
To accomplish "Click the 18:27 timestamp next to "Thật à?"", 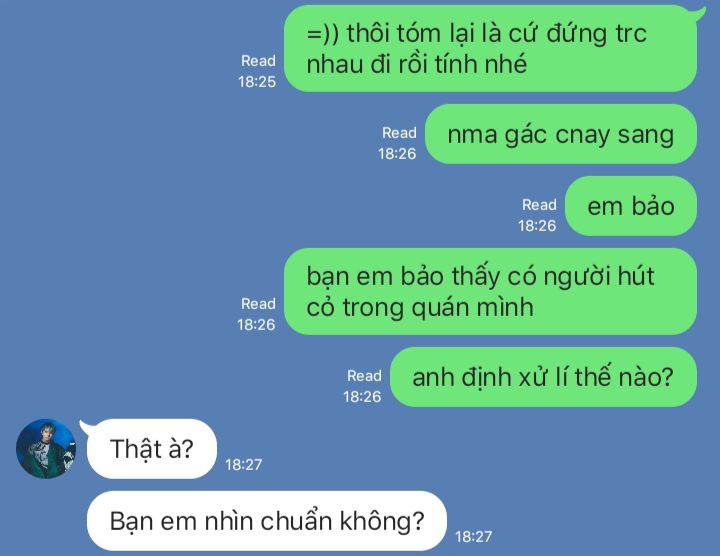I will tap(244, 465).
